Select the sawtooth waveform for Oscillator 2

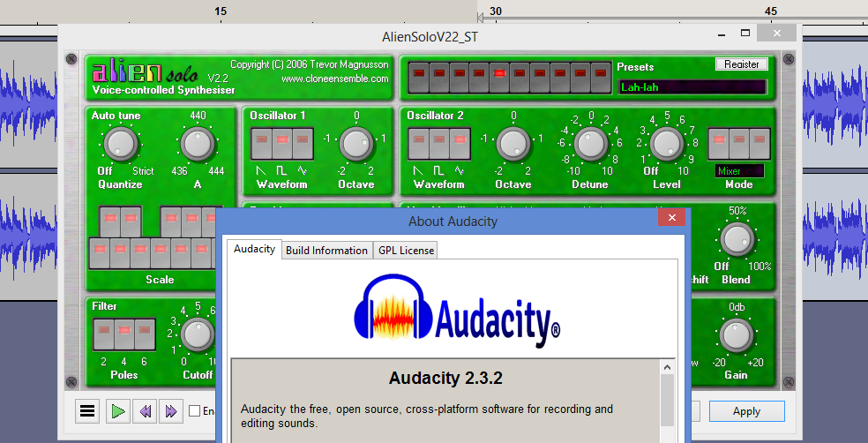[x=420, y=144]
